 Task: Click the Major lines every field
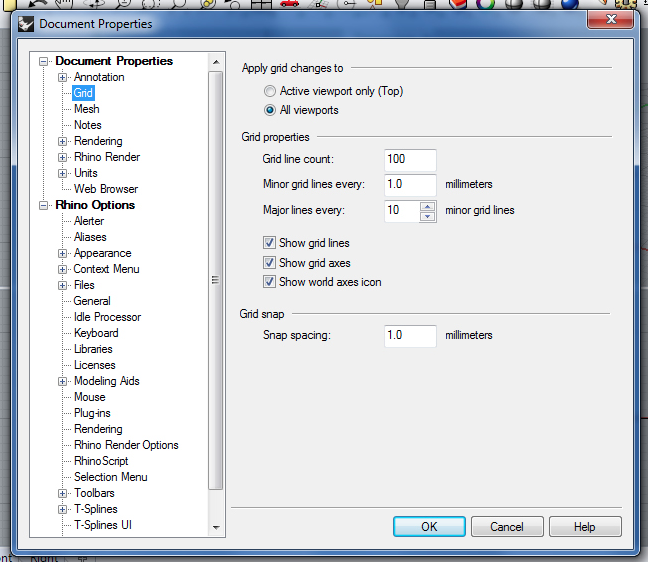click(x=402, y=211)
